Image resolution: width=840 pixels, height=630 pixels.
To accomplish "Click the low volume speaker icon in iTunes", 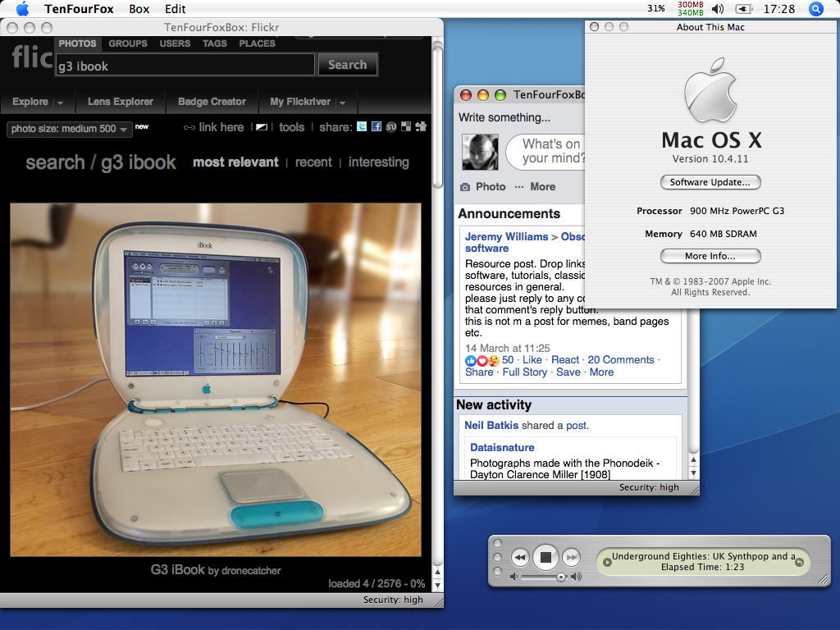I will point(514,577).
